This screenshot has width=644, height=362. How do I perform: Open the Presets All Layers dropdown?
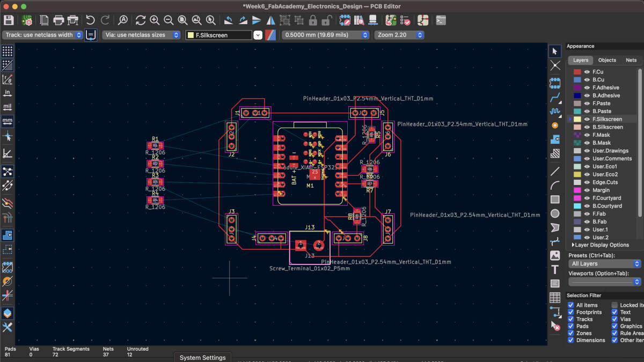coord(605,264)
